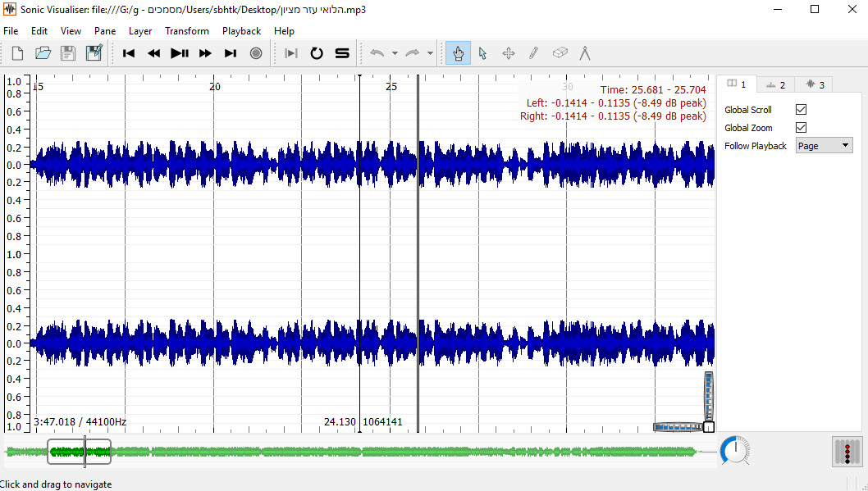Screen dimensions: 868x491
Task: Choose the Erase tool
Action: [x=560, y=53]
